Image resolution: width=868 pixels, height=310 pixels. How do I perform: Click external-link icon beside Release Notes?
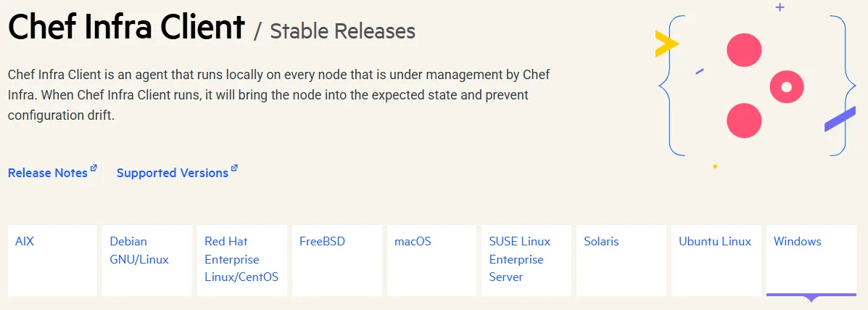click(94, 169)
